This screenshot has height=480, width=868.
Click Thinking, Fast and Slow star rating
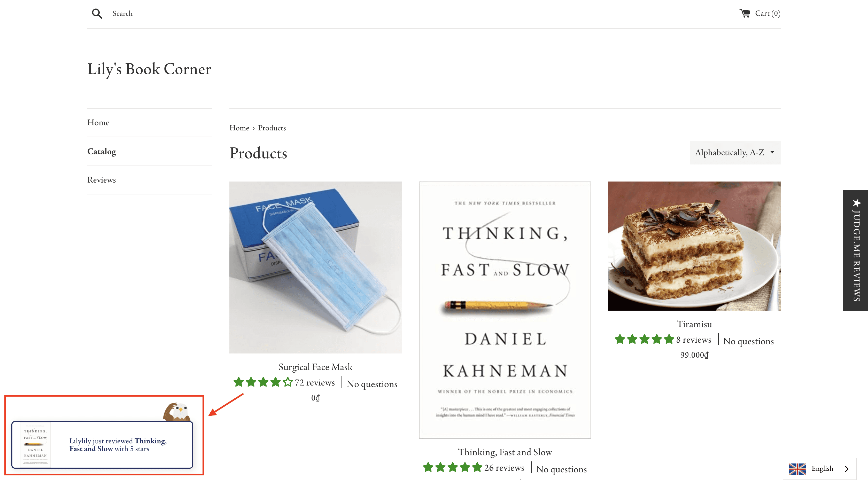(x=453, y=468)
